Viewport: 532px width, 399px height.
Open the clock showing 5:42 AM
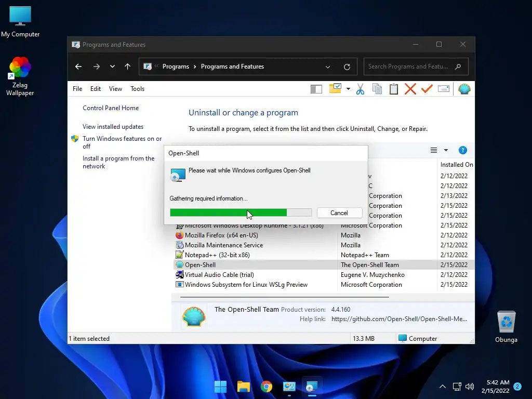pos(496,387)
